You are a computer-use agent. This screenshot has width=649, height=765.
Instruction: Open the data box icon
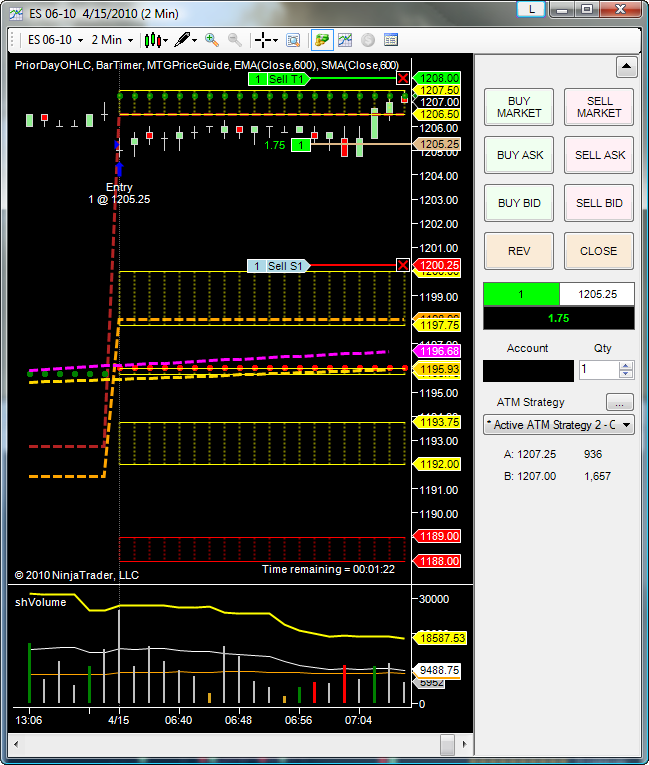[x=391, y=40]
